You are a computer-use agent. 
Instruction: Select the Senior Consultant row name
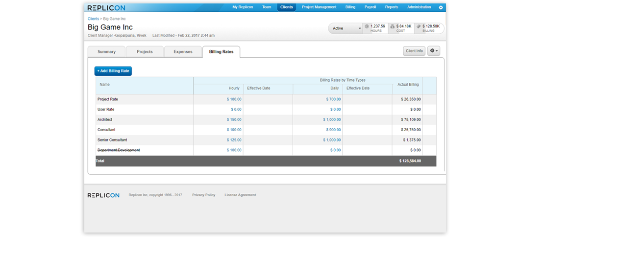pos(112,140)
